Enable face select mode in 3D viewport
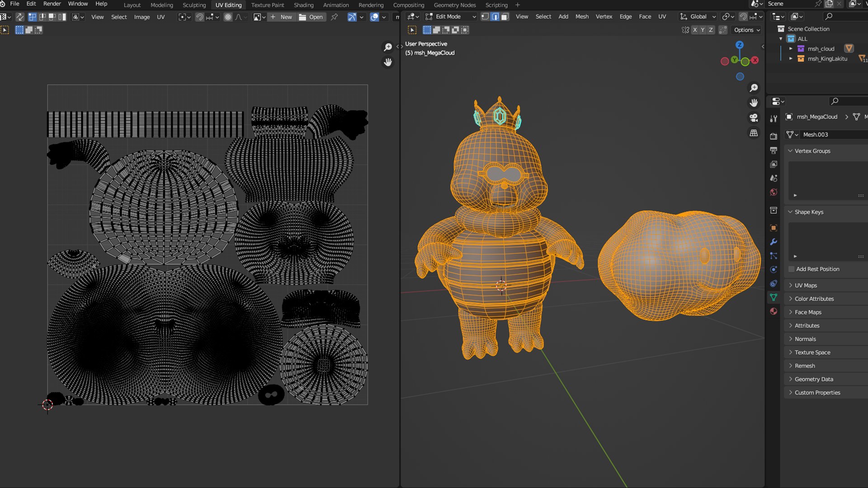The width and height of the screenshot is (868, 488). [505, 17]
